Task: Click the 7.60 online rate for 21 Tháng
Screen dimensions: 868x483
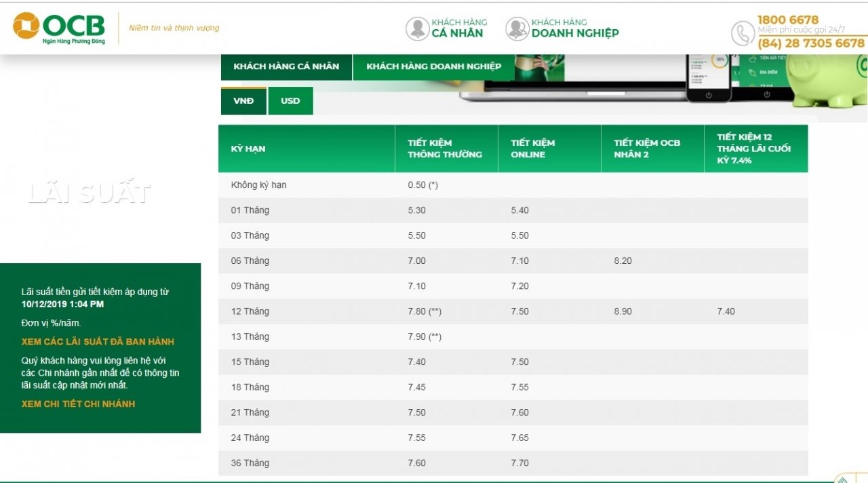Action: pos(519,412)
